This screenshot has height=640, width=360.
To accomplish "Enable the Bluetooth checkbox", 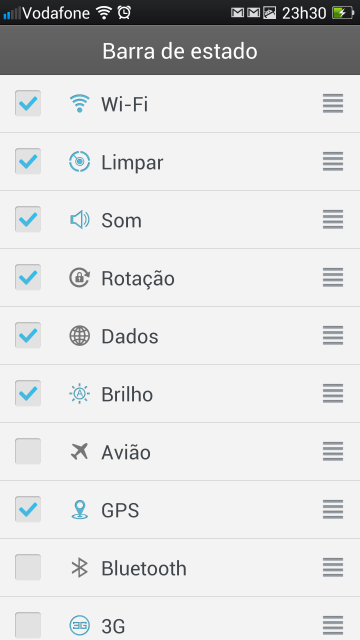I will point(28,567).
